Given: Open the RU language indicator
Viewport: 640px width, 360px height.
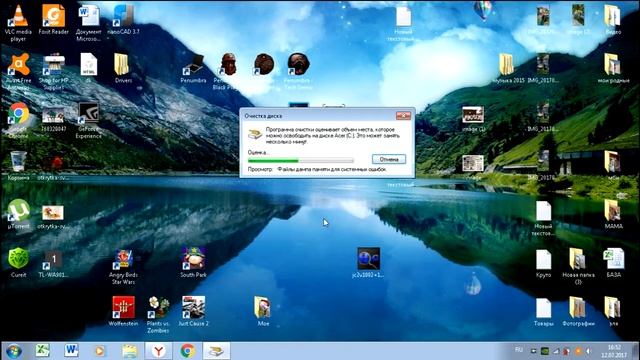Looking at the screenshot, I should pyautogui.click(x=519, y=350).
